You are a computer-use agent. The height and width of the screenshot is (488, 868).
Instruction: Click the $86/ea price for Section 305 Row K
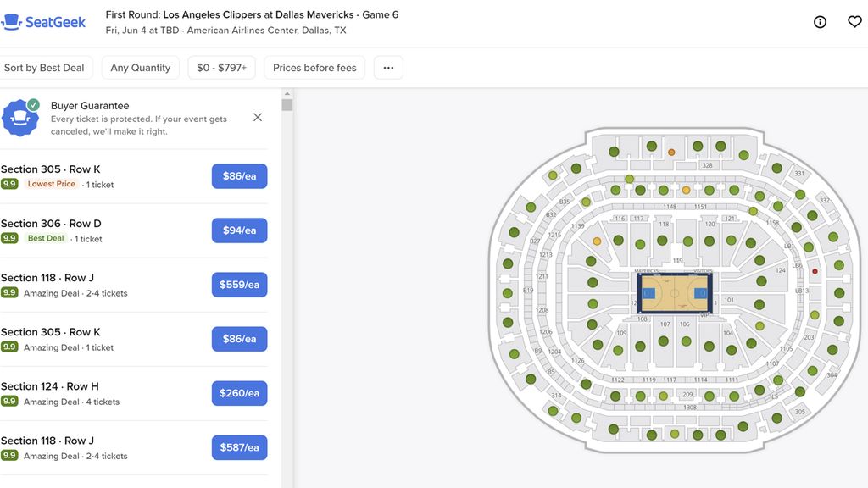(x=239, y=175)
